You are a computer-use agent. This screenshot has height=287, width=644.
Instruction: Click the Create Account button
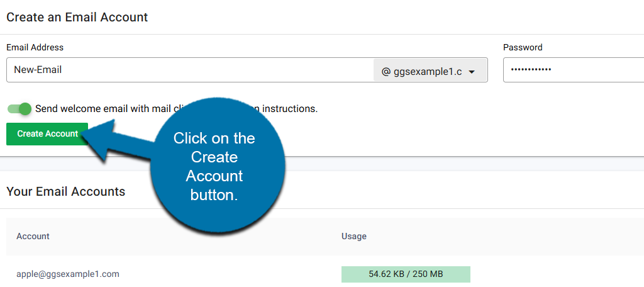(x=47, y=133)
